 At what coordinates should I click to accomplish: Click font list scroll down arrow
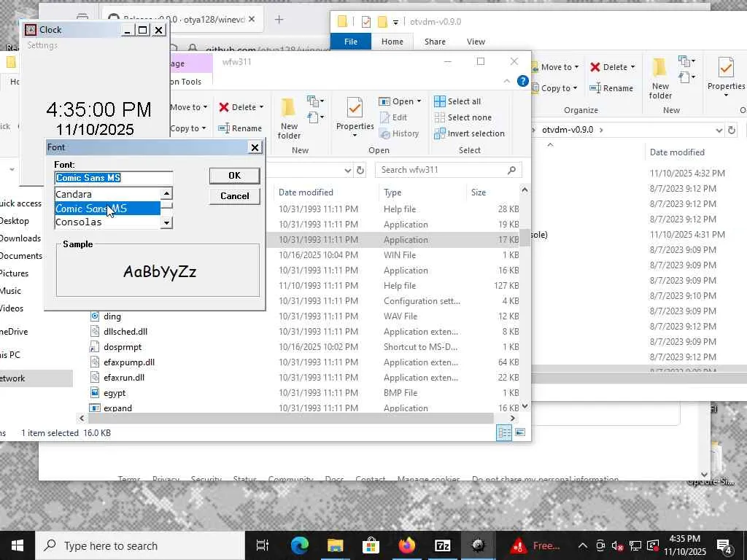click(x=166, y=222)
